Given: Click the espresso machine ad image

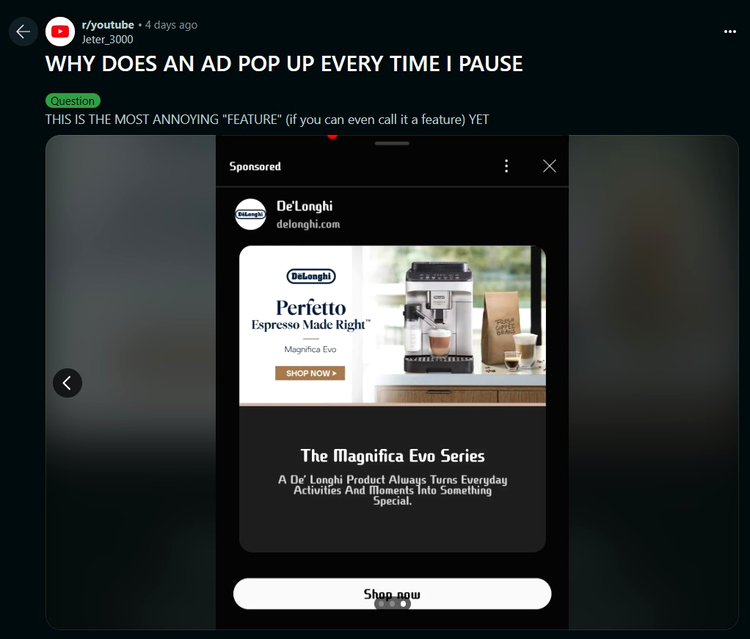Looking at the screenshot, I should click(x=392, y=326).
